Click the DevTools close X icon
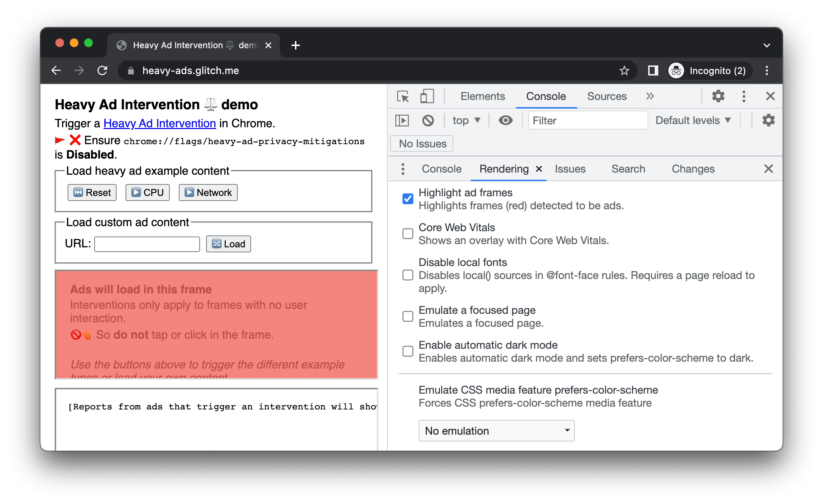The width and height of the screenshot is (823, 504). (x=770, y=96)
